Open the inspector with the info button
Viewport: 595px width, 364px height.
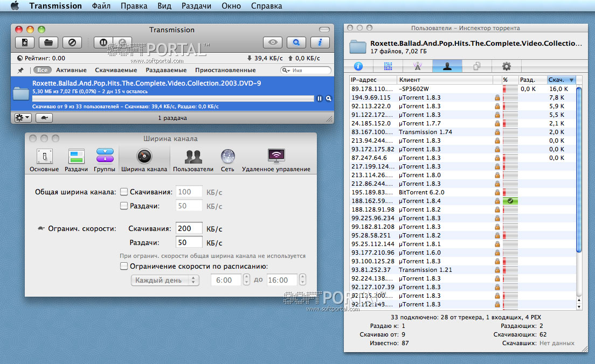pyautogui.click(x=320, y=43)
